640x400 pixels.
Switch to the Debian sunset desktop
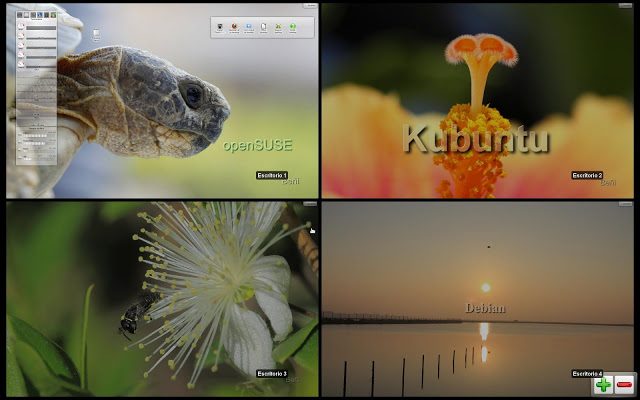click(479, 300)
